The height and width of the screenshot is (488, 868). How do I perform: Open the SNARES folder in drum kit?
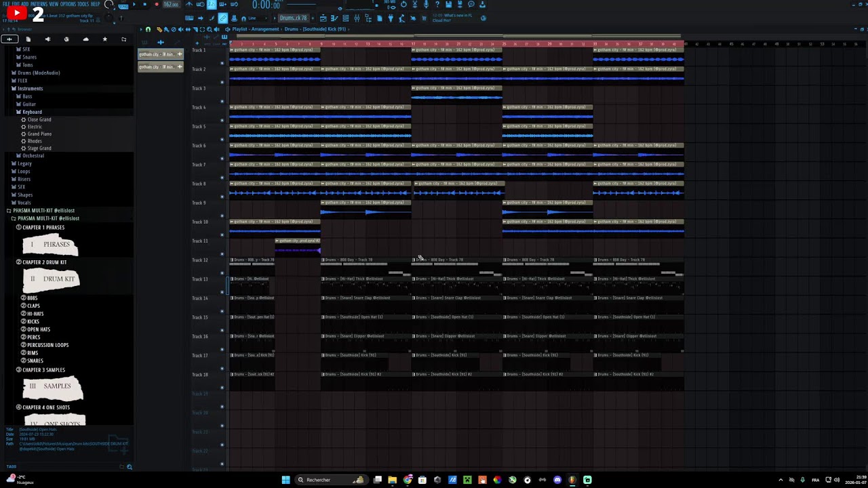pos(35,361)
